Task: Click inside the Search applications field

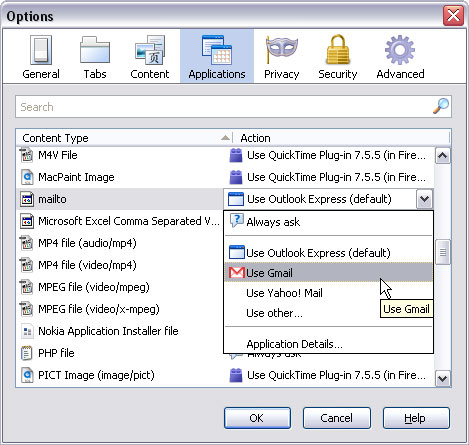Action: [233, 107]
